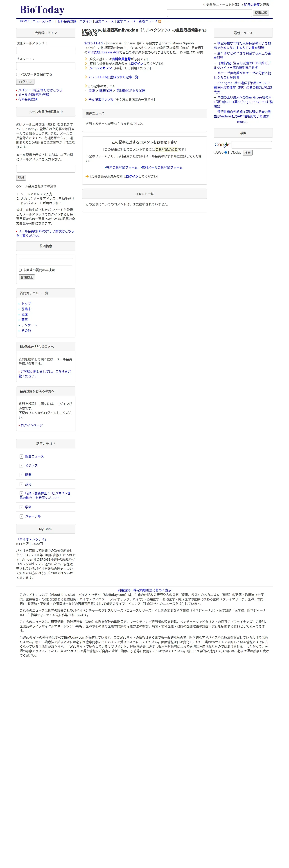Open the 2025-11-16 date link

coord(93,43)
